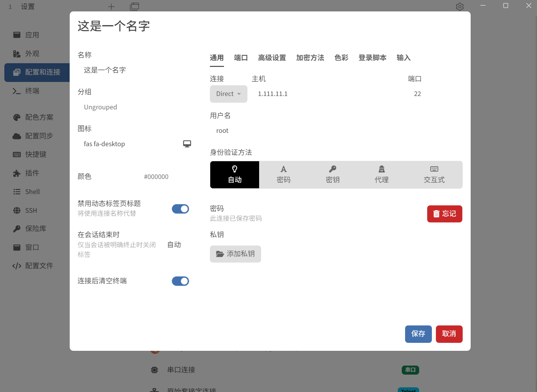Switch to the 加密方法 tab
Screen dimensions: 537x392
[x=310, y=58]
